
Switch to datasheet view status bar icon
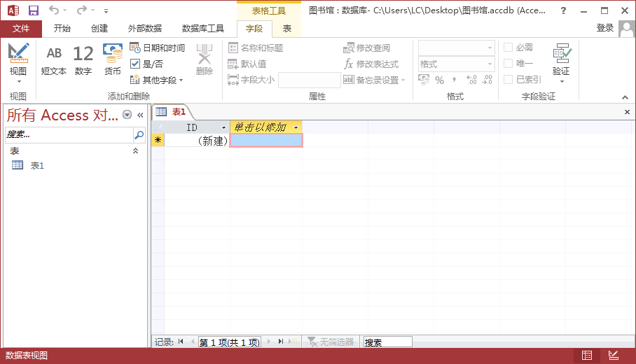click(x=586, y=356)
